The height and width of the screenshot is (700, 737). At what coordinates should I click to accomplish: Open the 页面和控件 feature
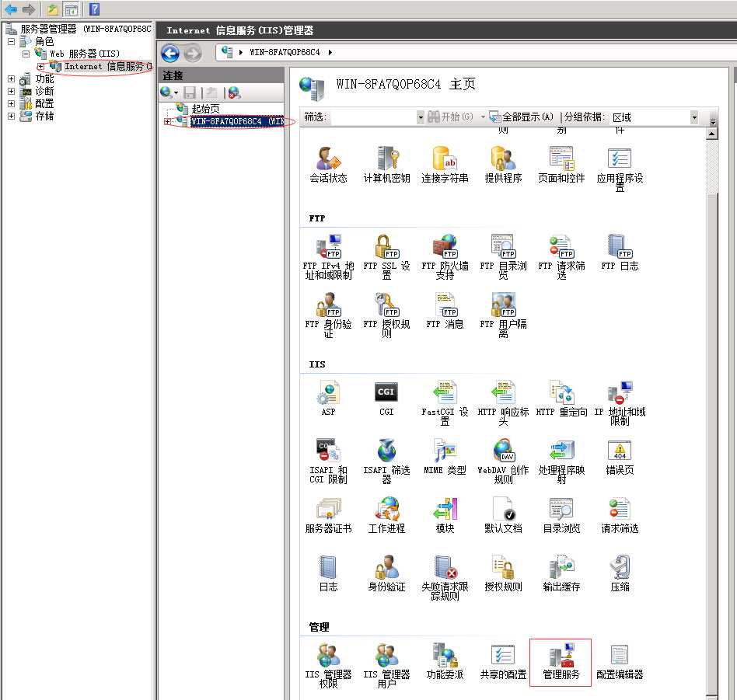point(561,165)
